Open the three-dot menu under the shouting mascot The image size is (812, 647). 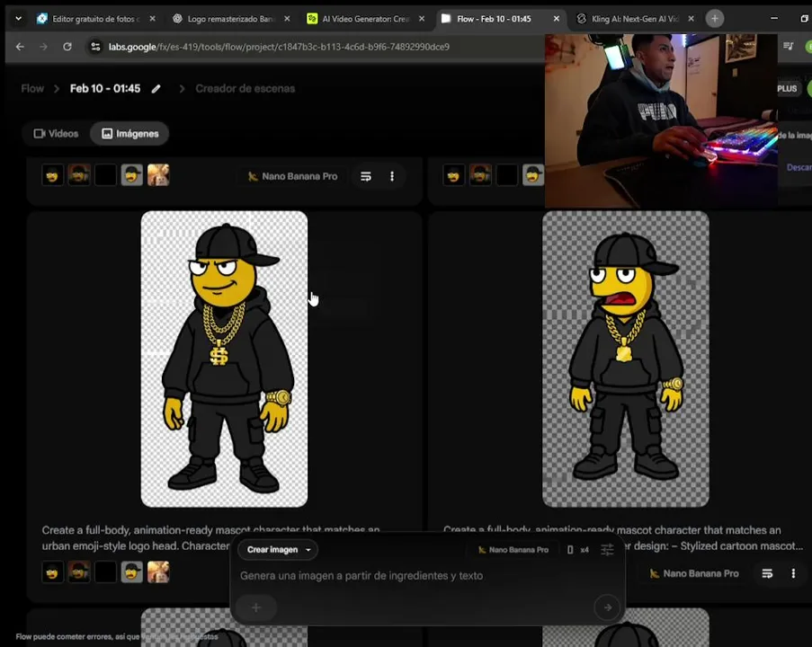[x=793, y=573]
